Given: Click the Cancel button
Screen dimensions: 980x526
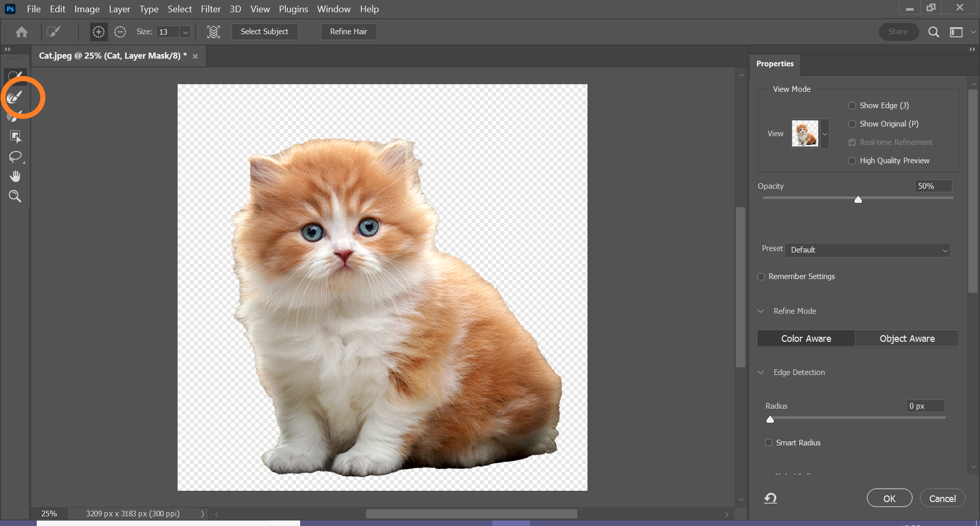Looking at the screenshot, I should [942, 498].
